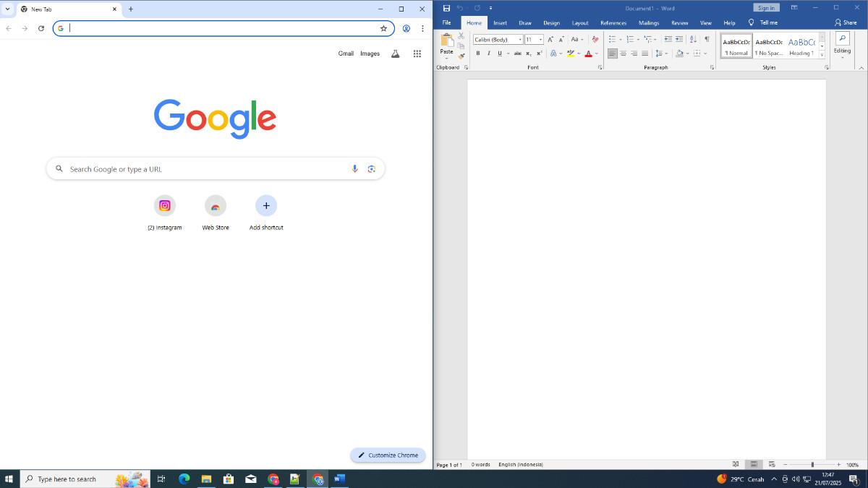The image size is (868, 488).
Task: Open Google search by voice with microphone icon
Action: point(354,168)
